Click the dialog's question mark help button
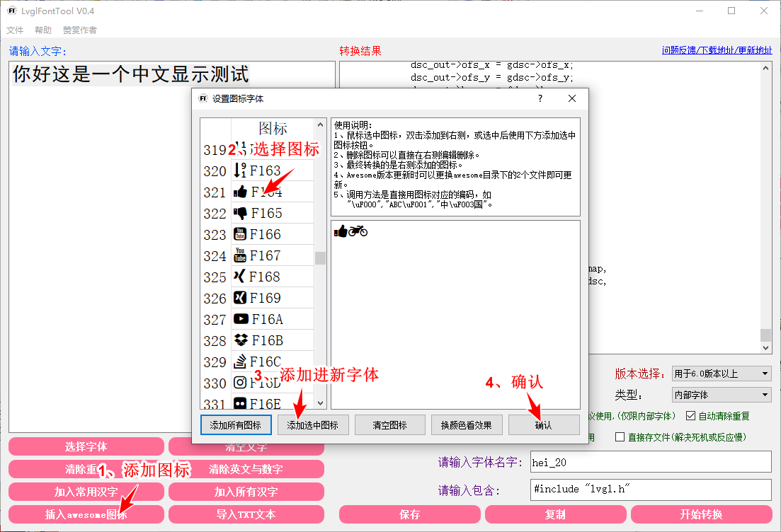781x532 pixels. coord(540,98)
